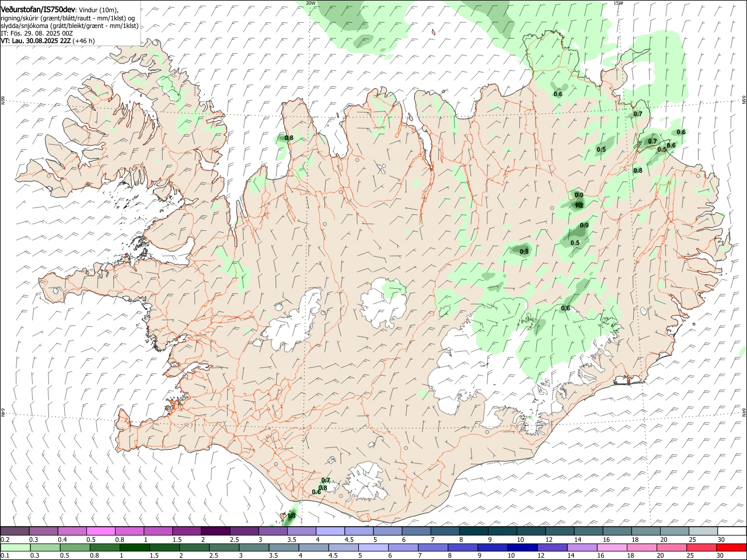Viewport: 747px width, 560px height.
Task: Select the 'IT: Fös. 29. 08. 2025 00Z' line
Action: [37, 33]
